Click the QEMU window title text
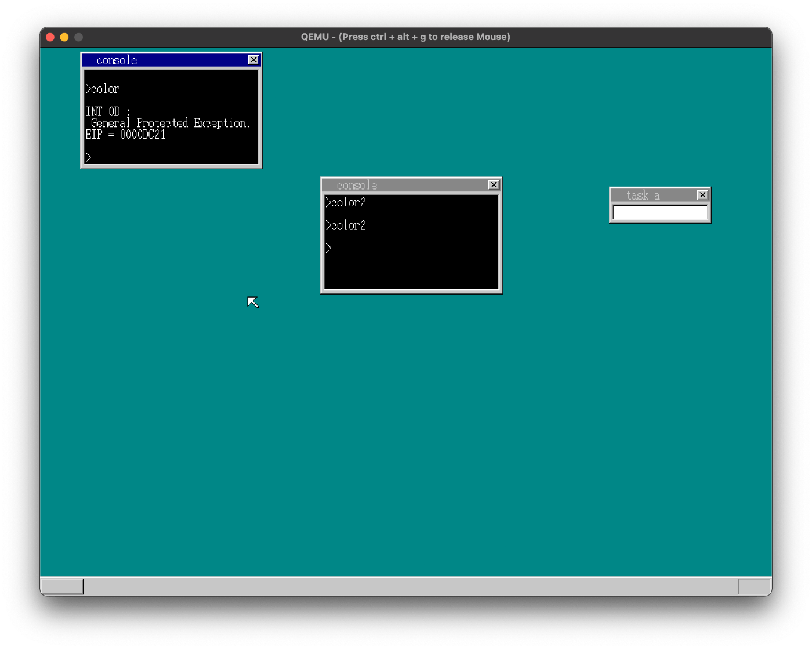The width and height of the screenshot is (812, 649). [405, 37]
